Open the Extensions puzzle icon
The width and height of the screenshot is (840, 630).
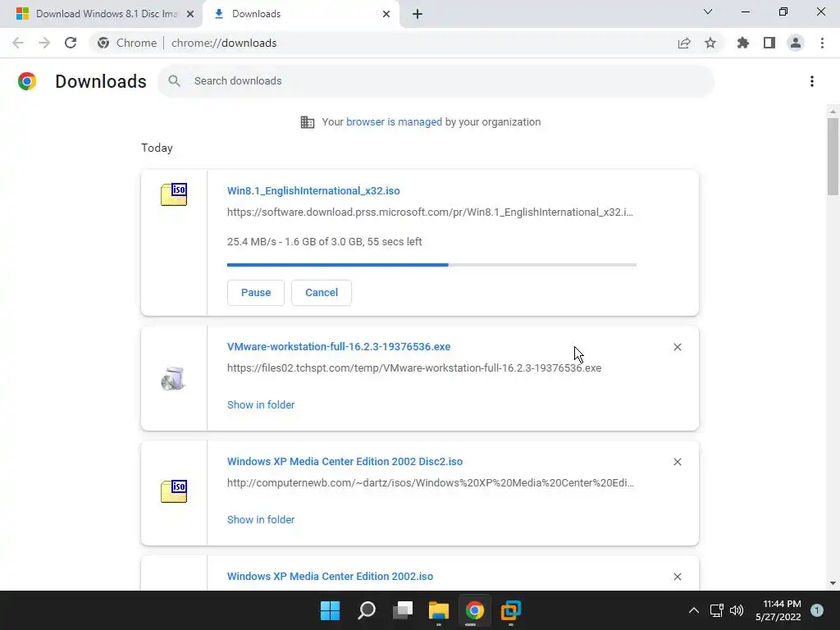[x=743, y=43]
